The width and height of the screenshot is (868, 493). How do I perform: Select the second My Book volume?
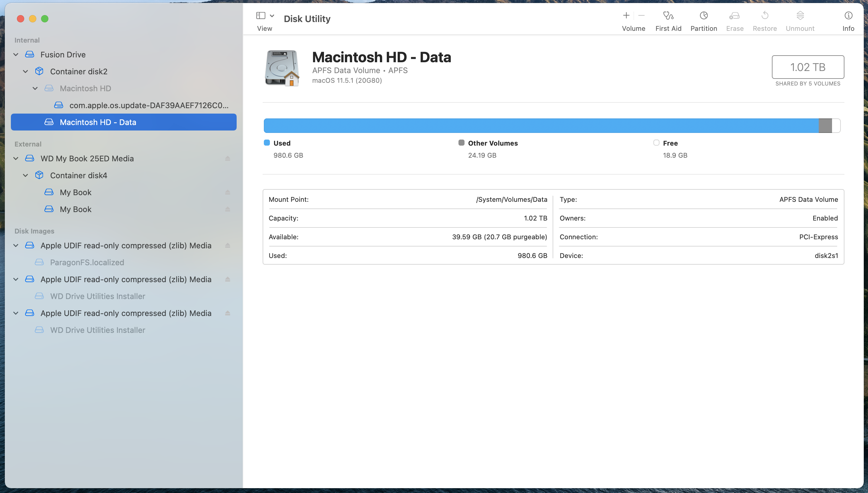pyautogui.click(x=76, y=209)
